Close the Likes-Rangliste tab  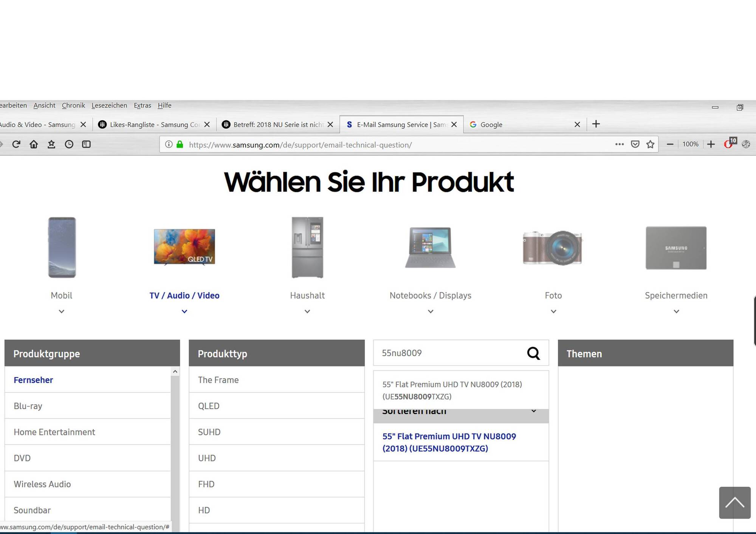207,124
